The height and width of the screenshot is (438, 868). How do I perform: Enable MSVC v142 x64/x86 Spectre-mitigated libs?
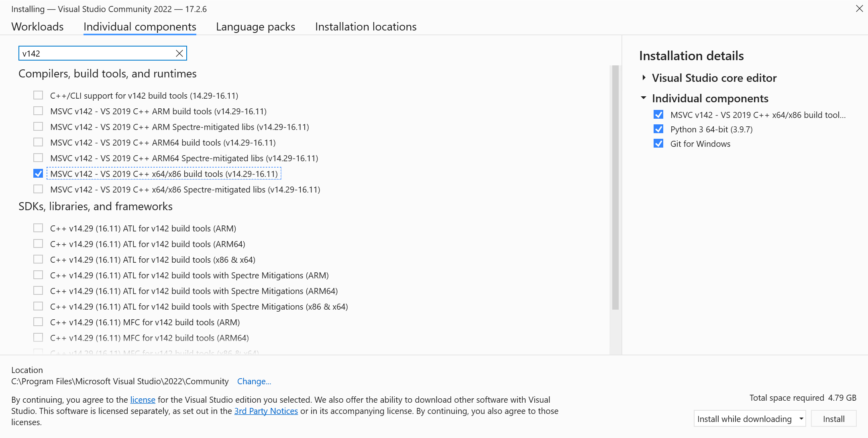(38, 189)
